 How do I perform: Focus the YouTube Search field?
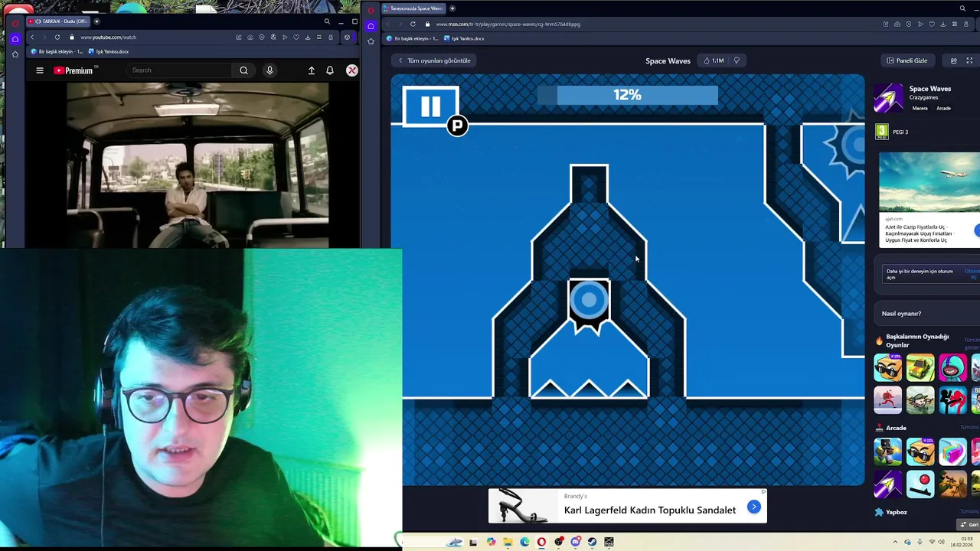pyautogui.click(x=180, y=70)
